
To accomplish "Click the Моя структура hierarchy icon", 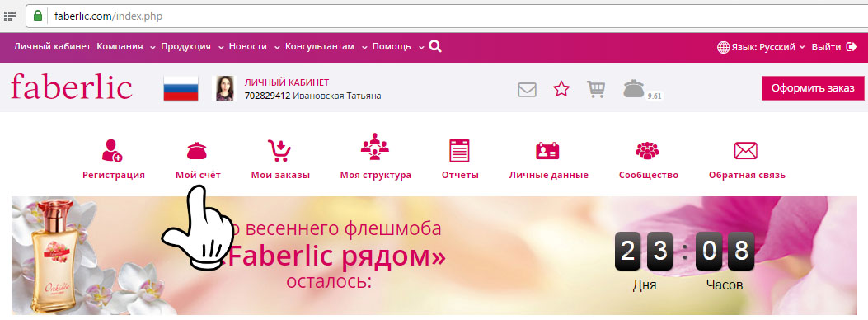I will [x=375, y=147].
